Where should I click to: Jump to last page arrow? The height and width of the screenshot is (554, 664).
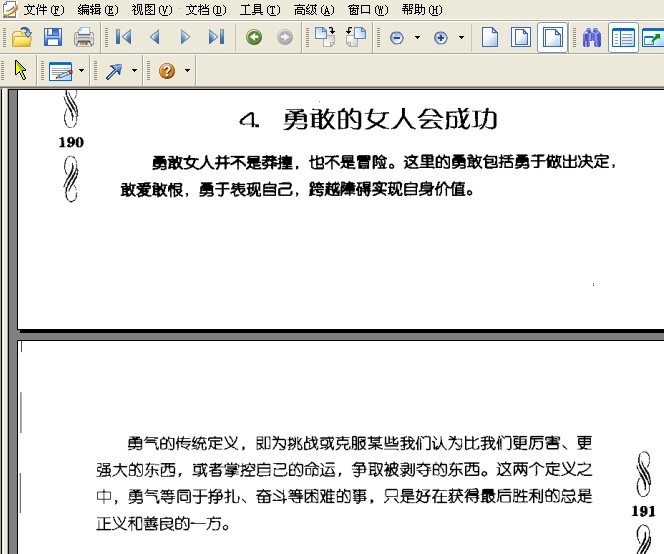pos(216,37)
